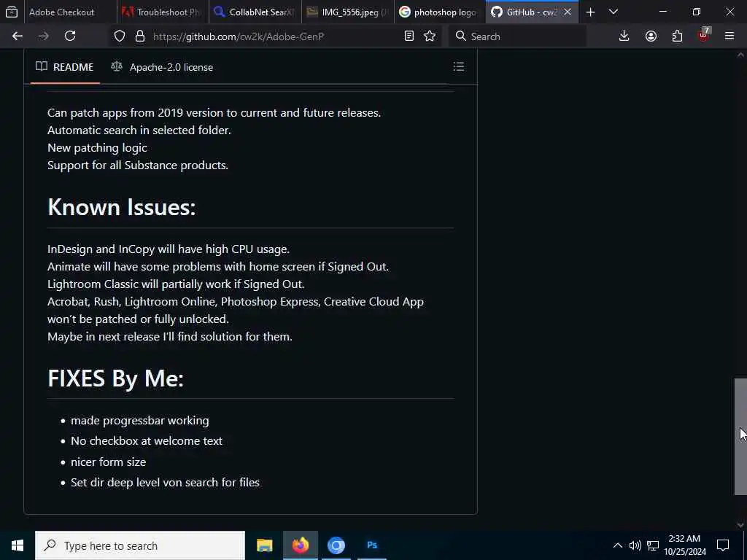
Task: Reload the current GitHub page
Action: 70,36
